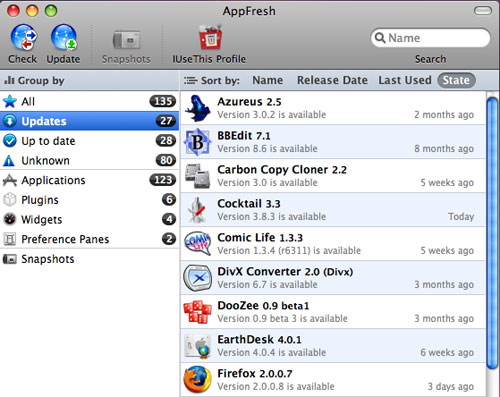Select the Widgets category
The image size is (500, 397).
point(89,219)
